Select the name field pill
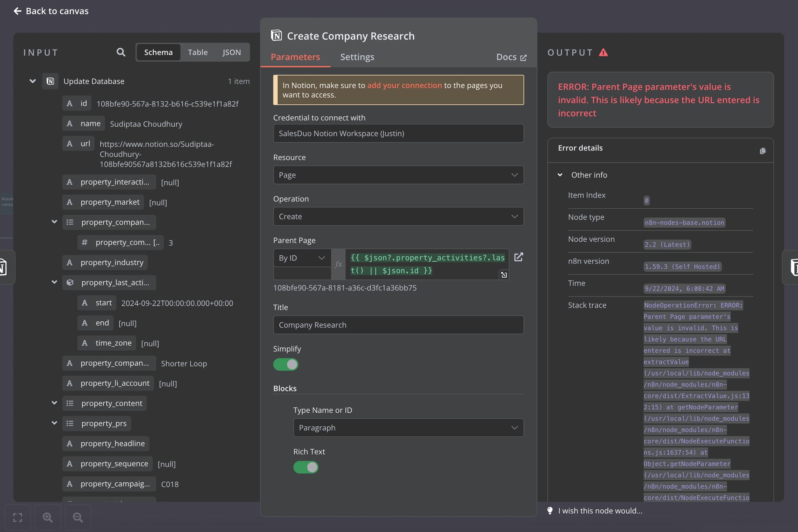 click(x=84, y=123)
